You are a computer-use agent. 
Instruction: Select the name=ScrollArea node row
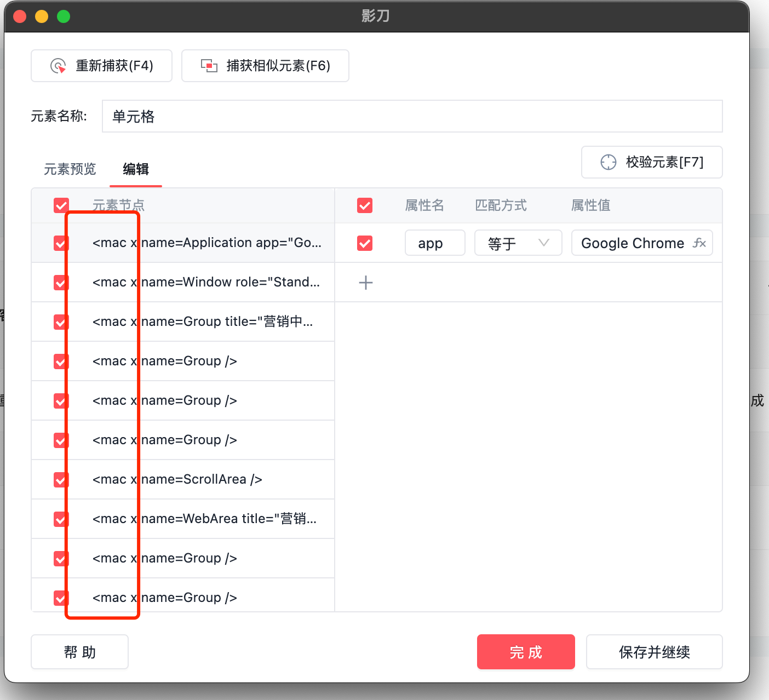[183, 479]
